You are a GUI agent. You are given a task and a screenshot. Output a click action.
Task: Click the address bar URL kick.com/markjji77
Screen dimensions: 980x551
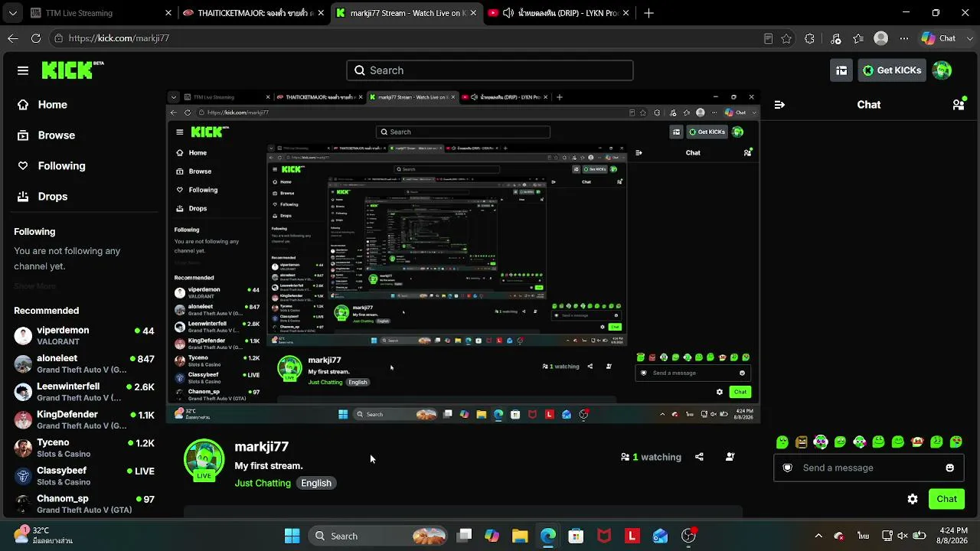(x=119, y=38)
